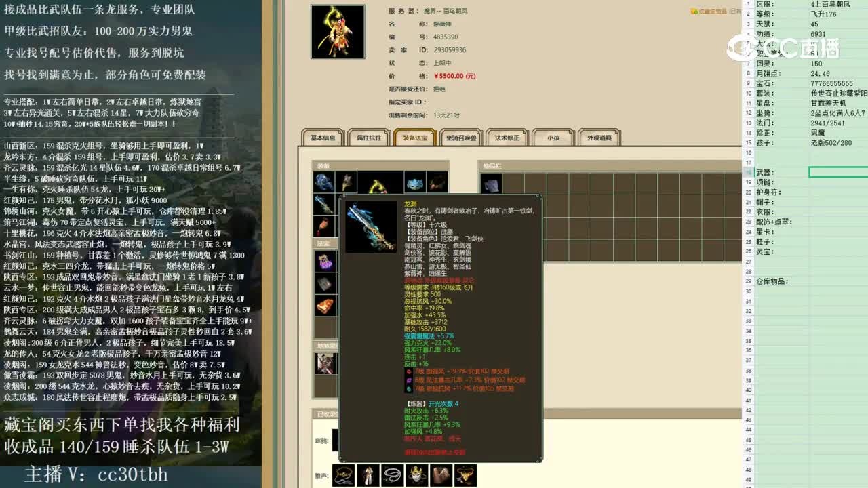This screenshot has width=868, height=488.
Task: Click the 龙渊 sword icon in the 装备 panel
Action: [324, 205]
